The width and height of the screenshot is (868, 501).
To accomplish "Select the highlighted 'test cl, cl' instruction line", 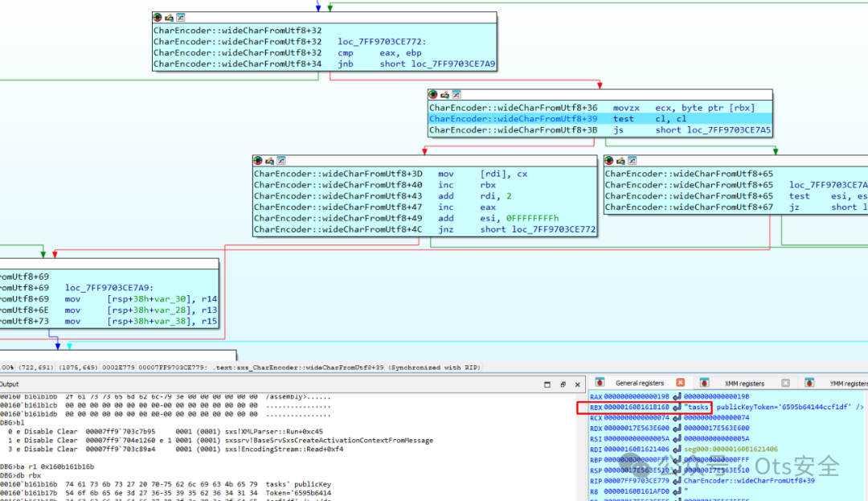I will 600,118.
